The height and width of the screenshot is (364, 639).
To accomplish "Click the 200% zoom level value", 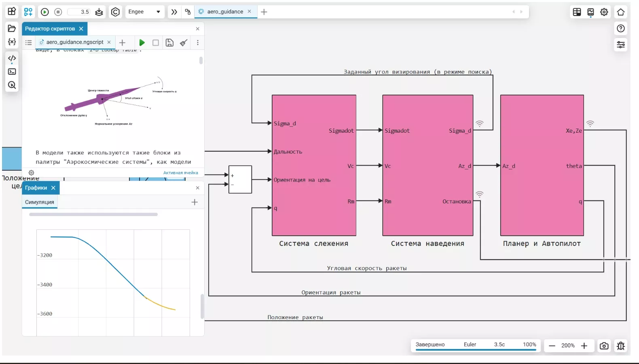I will point(568,346).
